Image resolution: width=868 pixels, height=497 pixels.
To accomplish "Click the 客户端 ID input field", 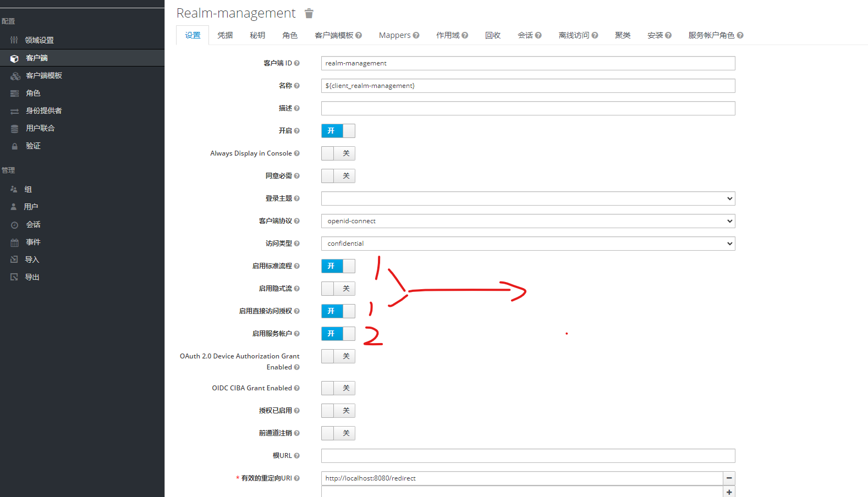I will pyautogui.click(x=528, y=63).
